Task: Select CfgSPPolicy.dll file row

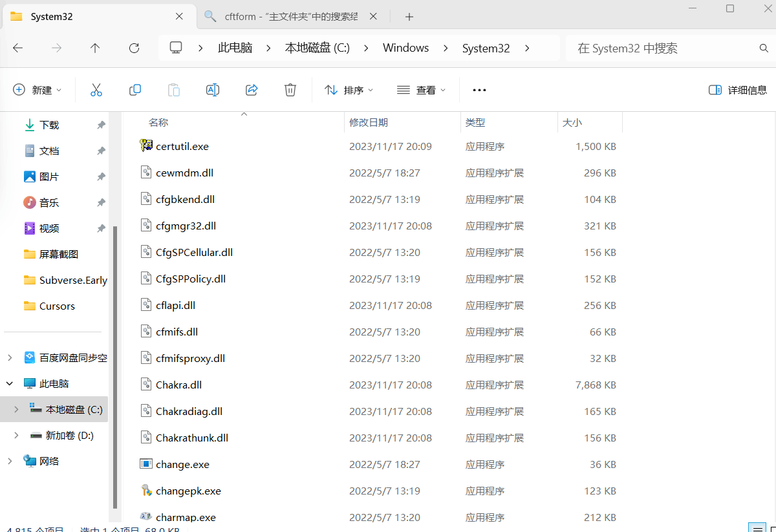Action: (x=378, y=279)
